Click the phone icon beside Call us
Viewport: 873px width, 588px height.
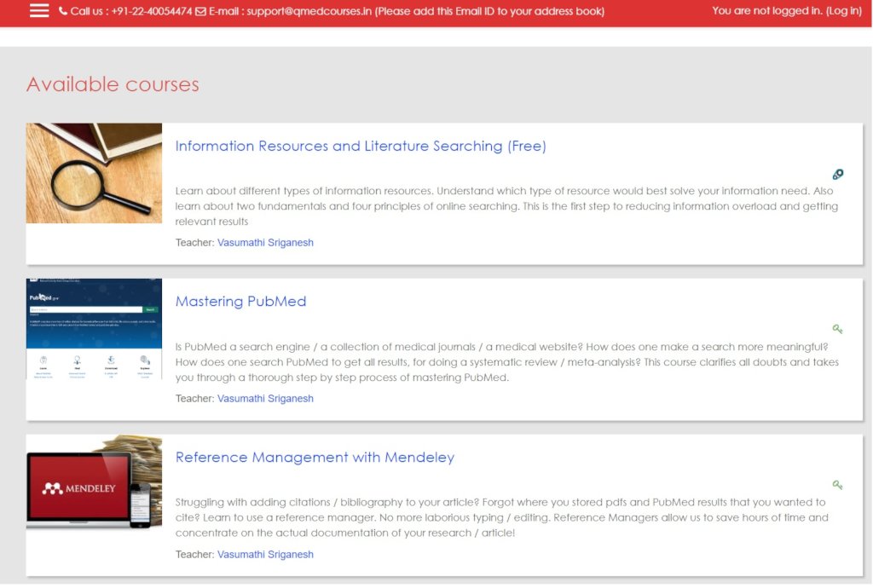point(63,10)
